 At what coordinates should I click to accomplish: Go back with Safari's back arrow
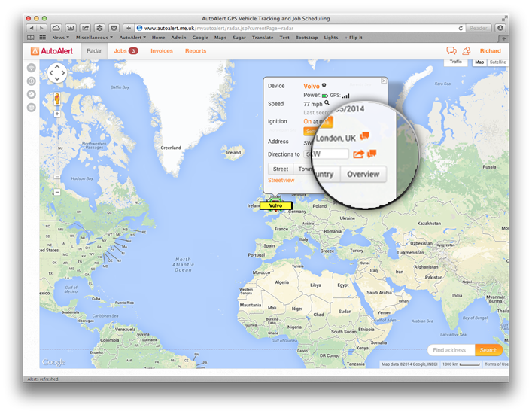click(x=32, y=28)
